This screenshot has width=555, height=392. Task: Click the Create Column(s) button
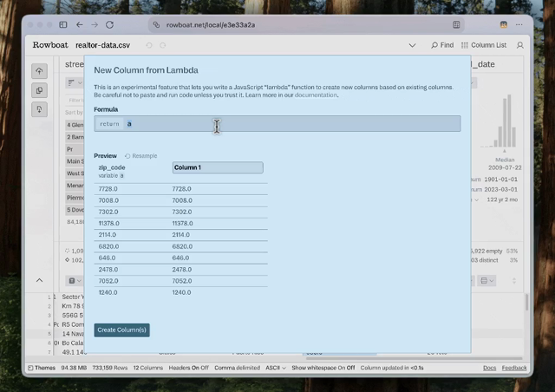[x=121, y=330]
